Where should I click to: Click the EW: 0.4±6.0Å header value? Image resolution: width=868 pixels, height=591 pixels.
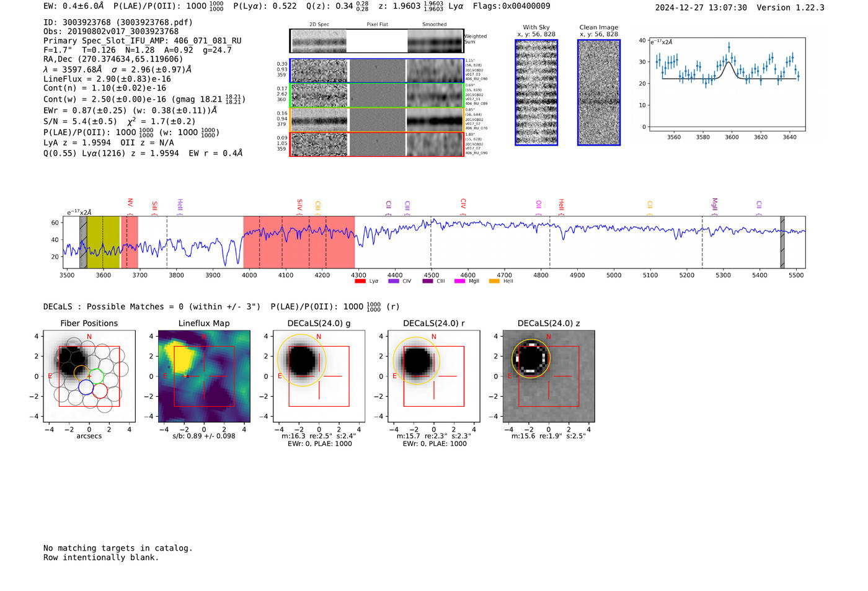coord(73,6)
